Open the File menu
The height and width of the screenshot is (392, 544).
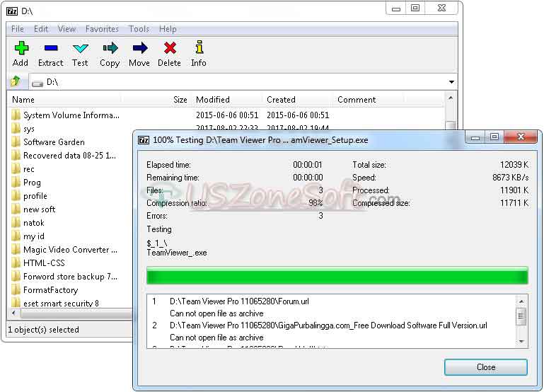click(18, 29)
